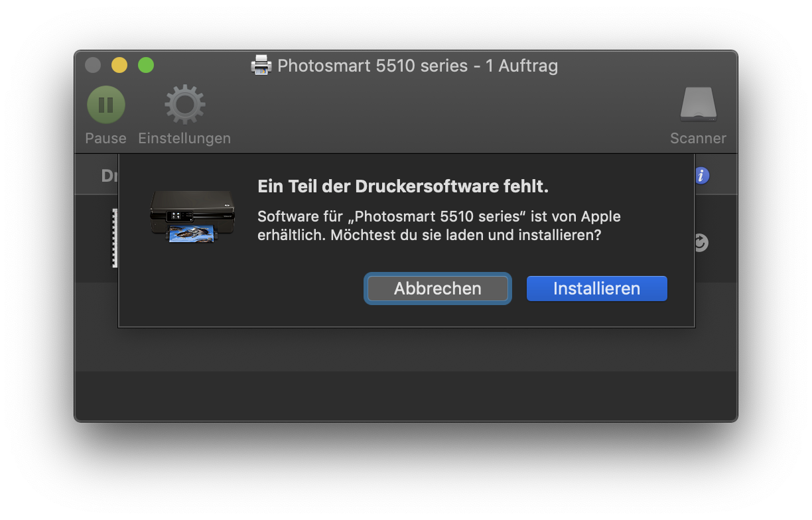Viewport: 812px width, 520px height.
Task: Show info with the blue 'i' icon
Action: 702,176
